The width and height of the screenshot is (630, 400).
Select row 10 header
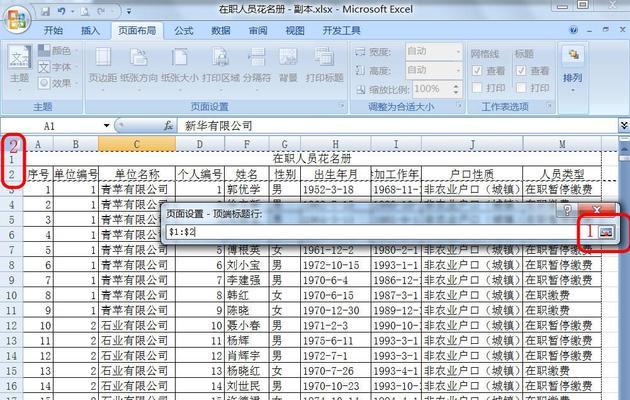(11, 296)
